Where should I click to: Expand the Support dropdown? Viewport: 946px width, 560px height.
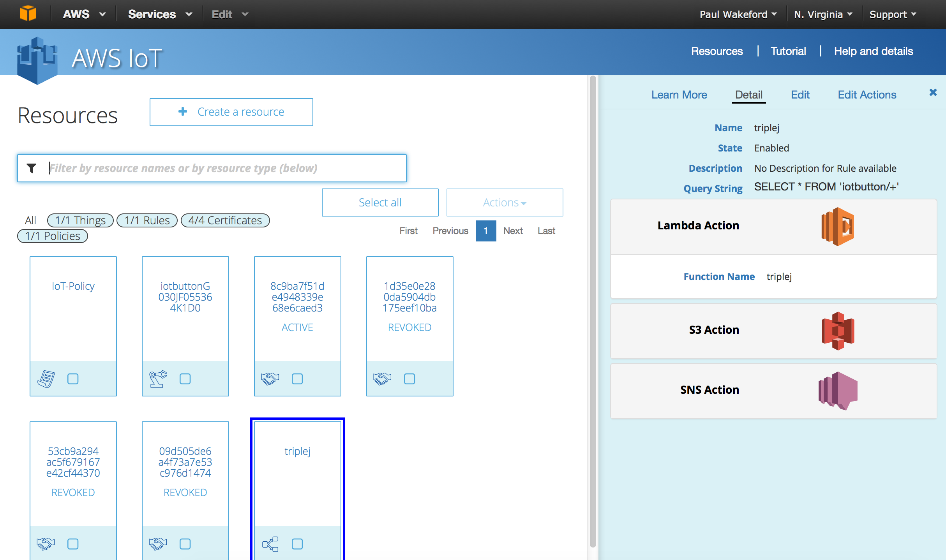(892, 14)
